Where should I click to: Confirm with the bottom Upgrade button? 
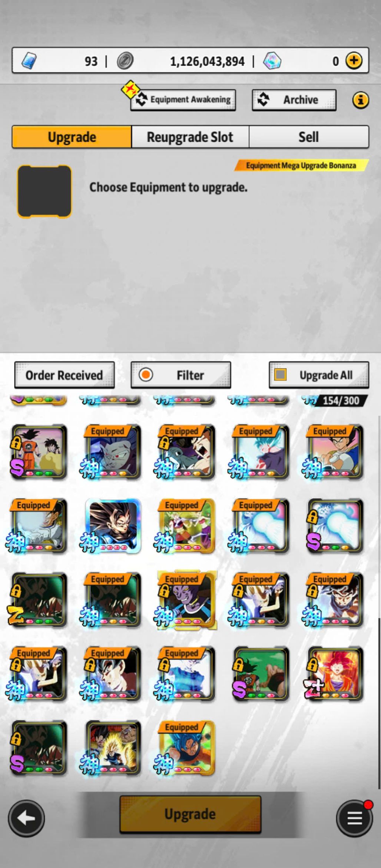pos(190,814)
